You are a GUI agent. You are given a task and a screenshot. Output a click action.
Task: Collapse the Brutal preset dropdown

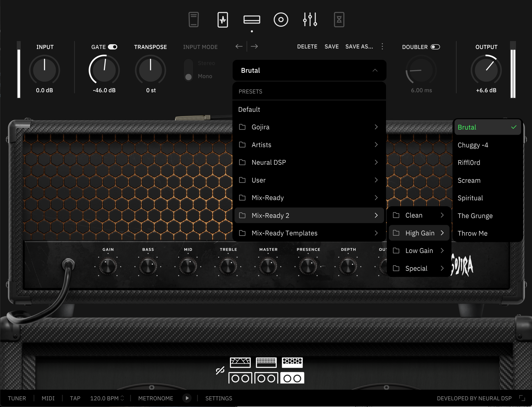[375, 70]
